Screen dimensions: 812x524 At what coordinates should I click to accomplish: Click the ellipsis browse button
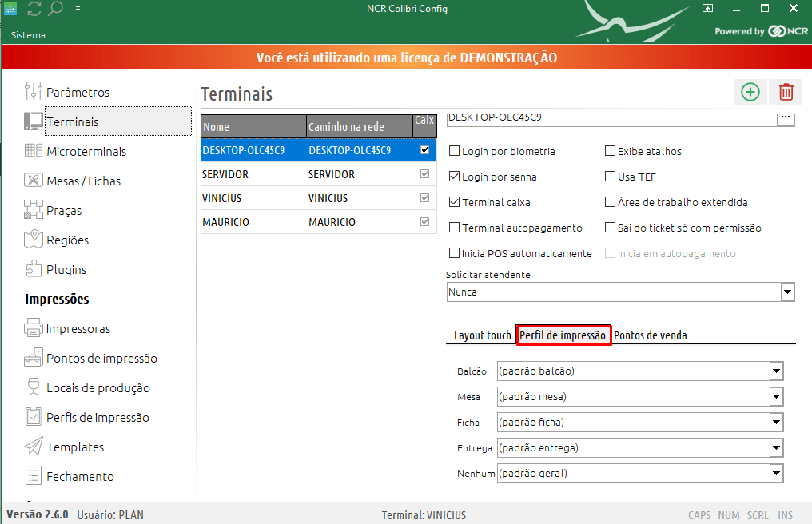[786, 117]
